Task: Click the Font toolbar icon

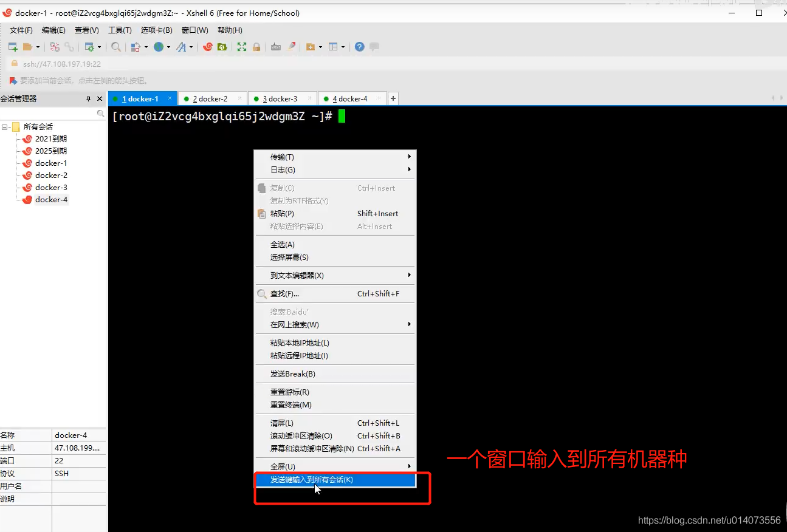Action: [181, 47]
